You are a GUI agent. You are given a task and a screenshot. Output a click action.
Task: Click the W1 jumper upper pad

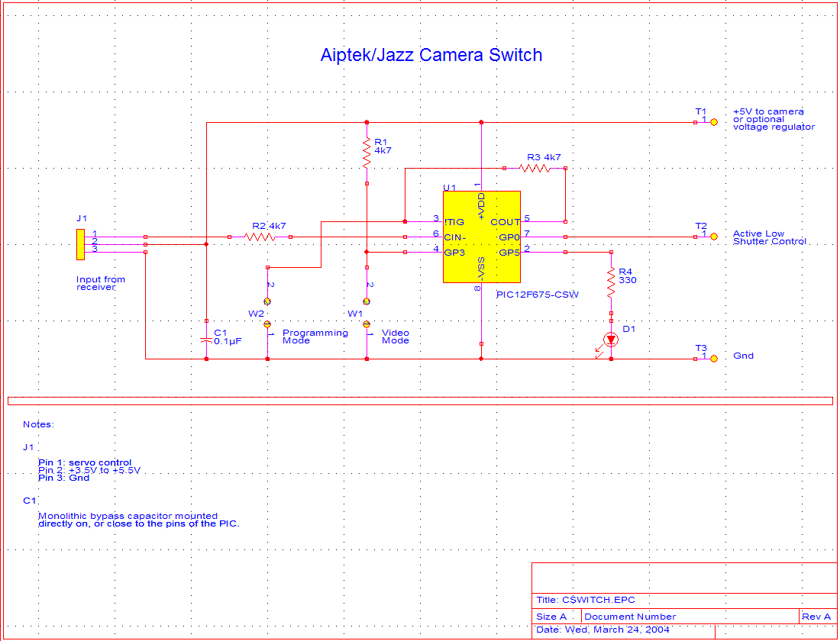click(367, 301)
